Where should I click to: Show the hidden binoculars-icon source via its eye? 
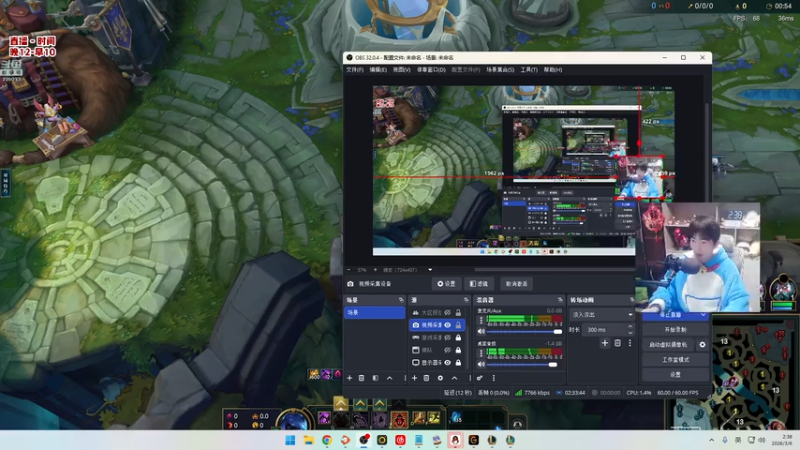click(447, 313)
